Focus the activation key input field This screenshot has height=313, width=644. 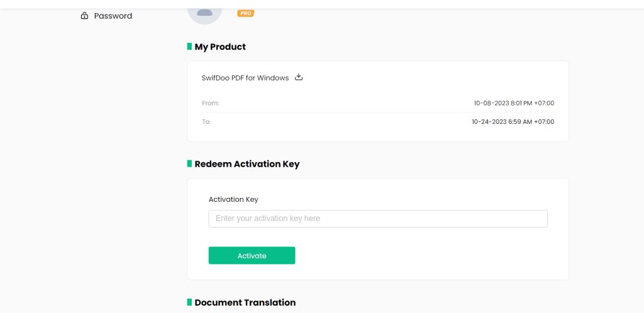pos(377,219)
